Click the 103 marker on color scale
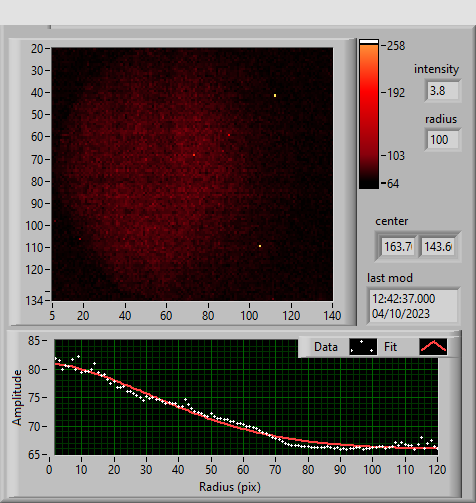 (x=396, y=156)
